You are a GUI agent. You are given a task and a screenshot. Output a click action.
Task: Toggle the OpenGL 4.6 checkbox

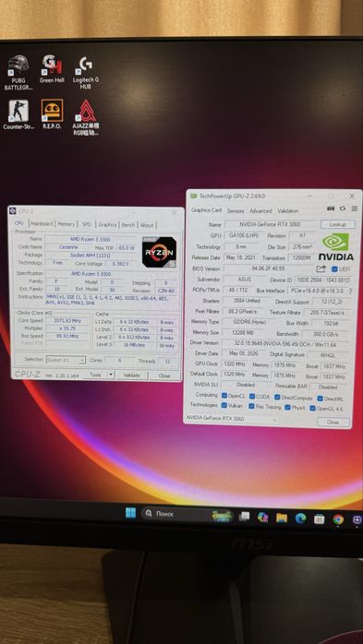point(312,408)
